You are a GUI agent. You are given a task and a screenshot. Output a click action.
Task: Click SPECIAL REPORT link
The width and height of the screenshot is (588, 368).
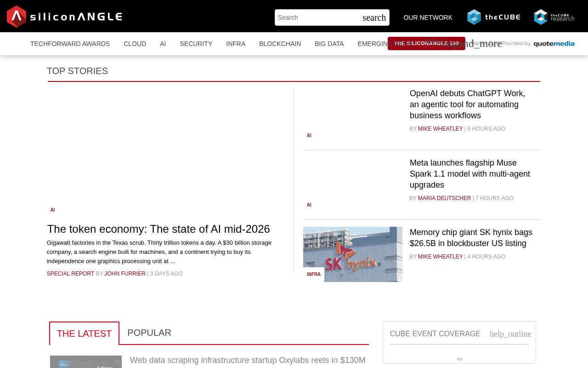[70, 274]
